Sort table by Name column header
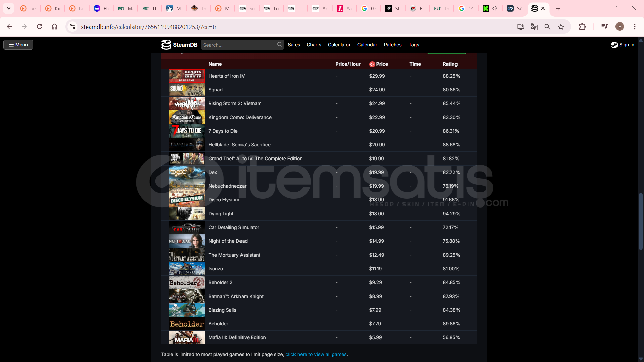The height and width of the screenshot is (362, 644). click(x=215, y=64)
